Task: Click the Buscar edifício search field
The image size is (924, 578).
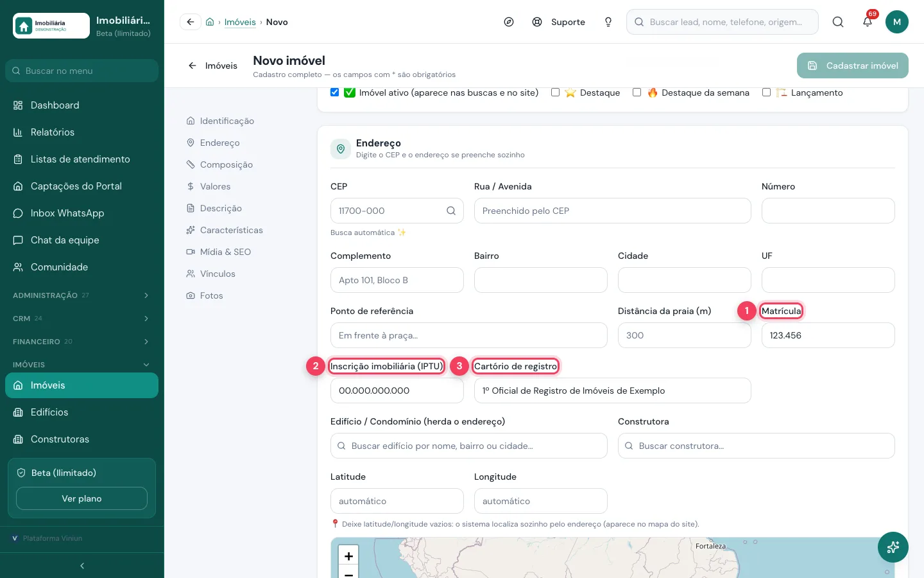Action: coord(469,446)
